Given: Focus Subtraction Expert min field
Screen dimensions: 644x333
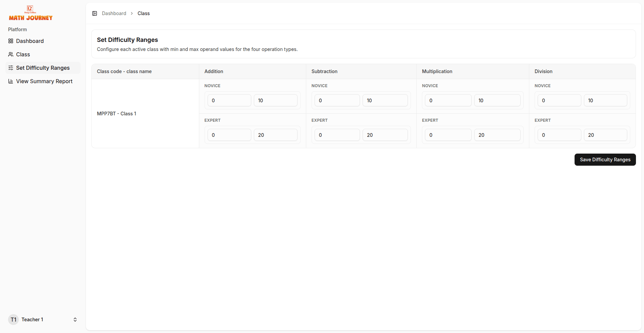Looking at the screenshot, I should 337,135.
